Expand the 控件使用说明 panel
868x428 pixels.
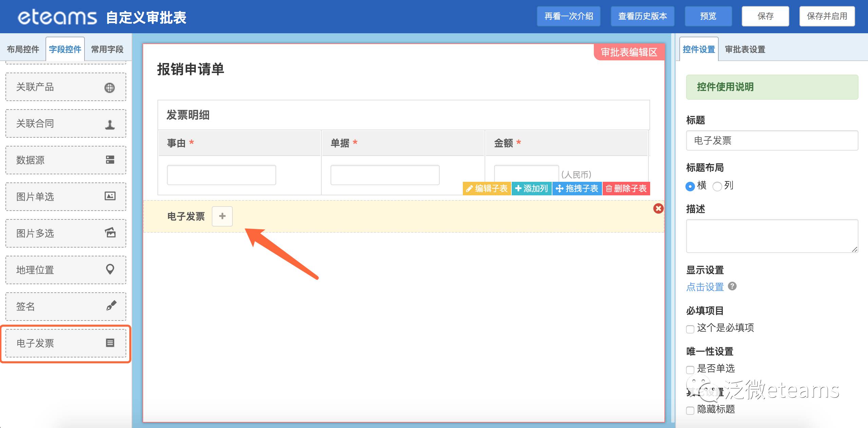772,87
